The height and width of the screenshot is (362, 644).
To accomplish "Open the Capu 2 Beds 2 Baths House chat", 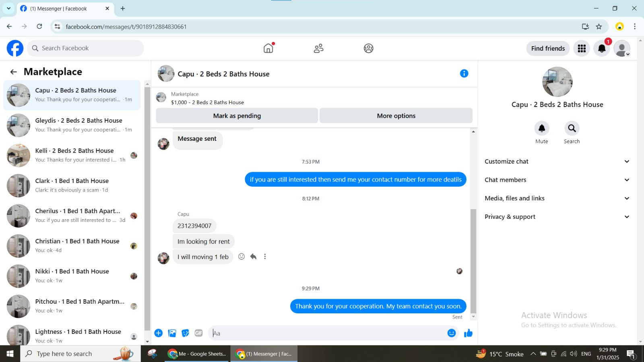I will coord(72,95).
